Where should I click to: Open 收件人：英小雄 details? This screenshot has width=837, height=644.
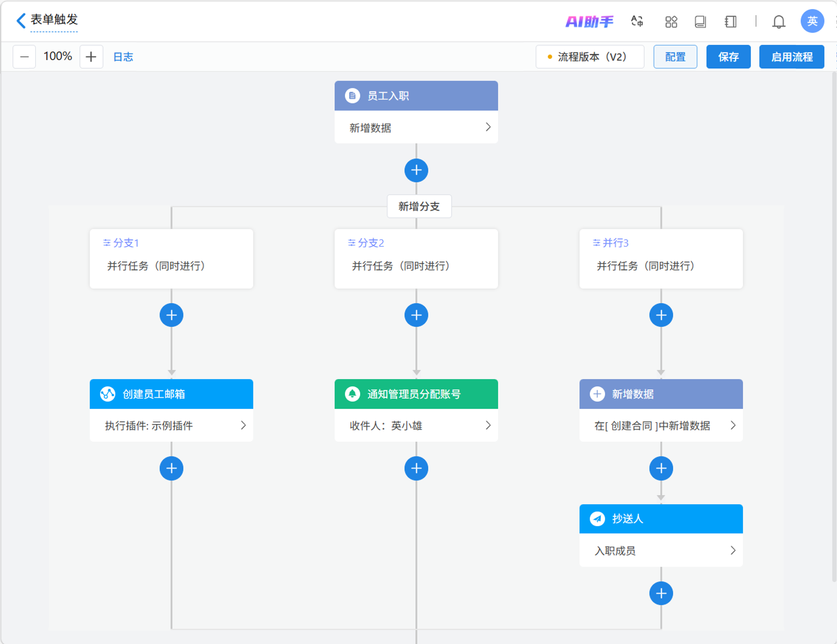pos(488,425)
